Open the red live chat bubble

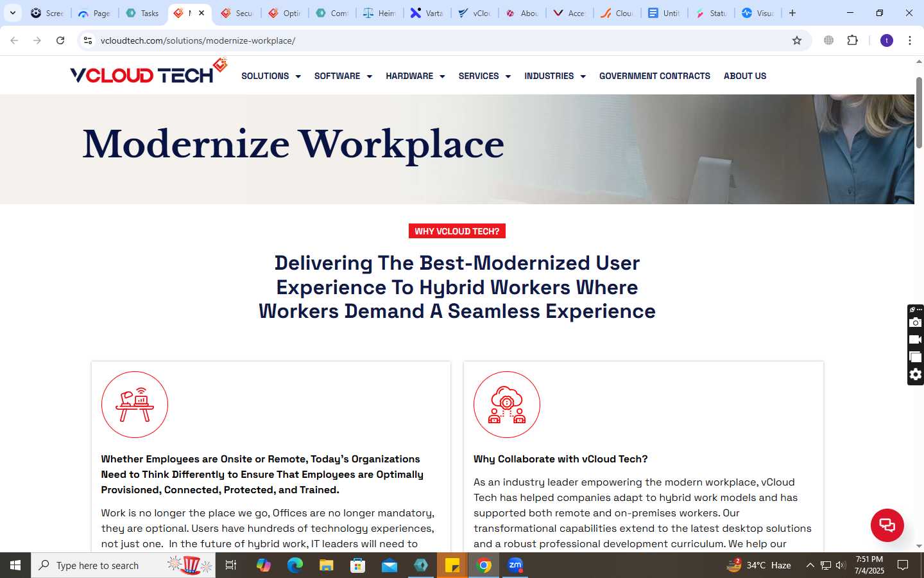coord(887,525)
